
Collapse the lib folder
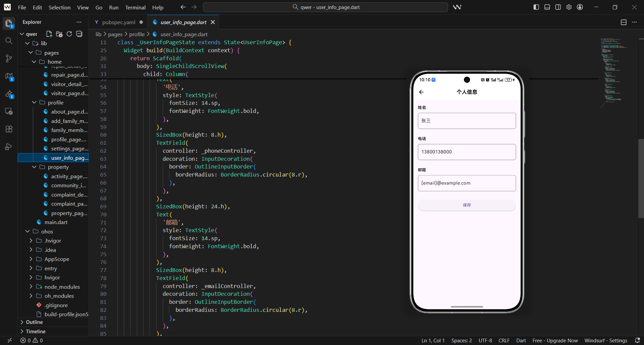point(28,43)
